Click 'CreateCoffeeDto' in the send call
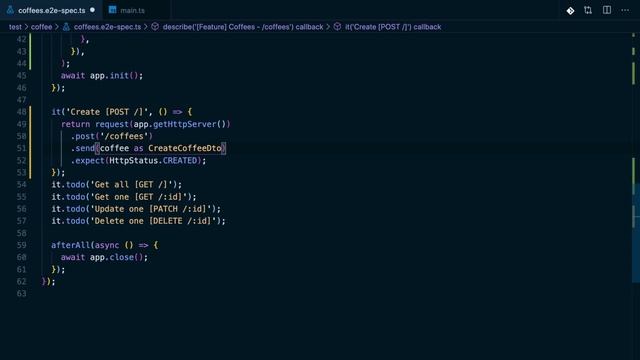The image size is (640, 360). (x=184, y=148)
